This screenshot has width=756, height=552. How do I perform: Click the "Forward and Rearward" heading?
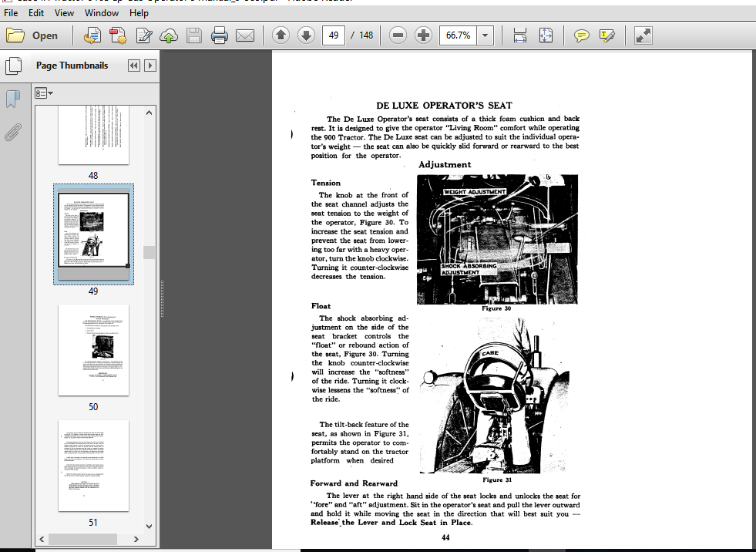tap(354, 483)
